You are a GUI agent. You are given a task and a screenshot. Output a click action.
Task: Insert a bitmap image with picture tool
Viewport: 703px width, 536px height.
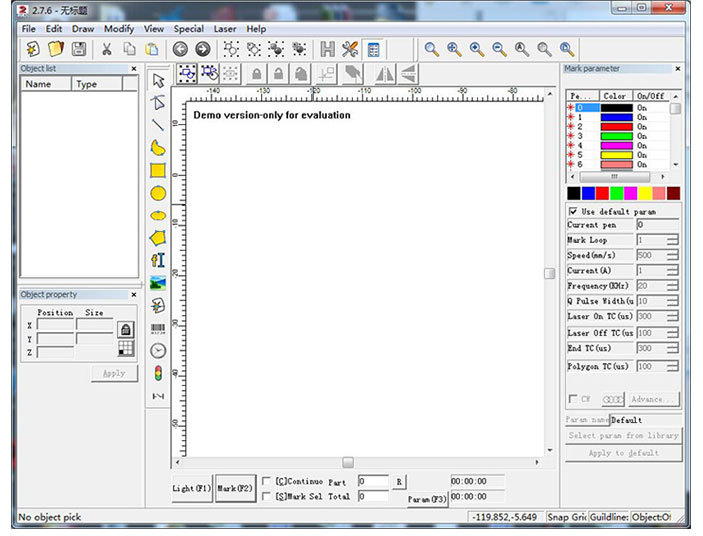158,283
